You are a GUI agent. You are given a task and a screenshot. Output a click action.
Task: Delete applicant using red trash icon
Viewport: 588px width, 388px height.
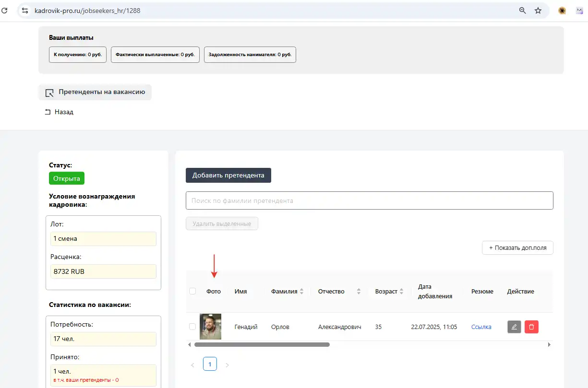click(531, 327)
